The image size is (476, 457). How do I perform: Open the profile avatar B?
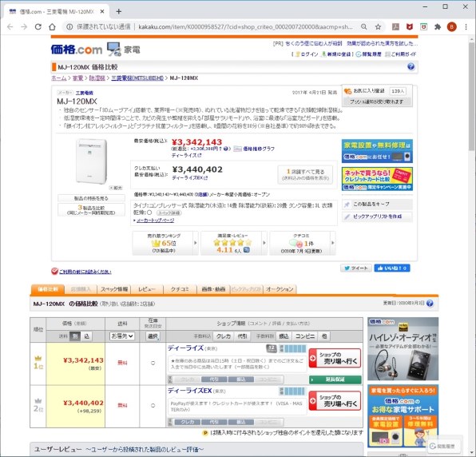[452, 27]
